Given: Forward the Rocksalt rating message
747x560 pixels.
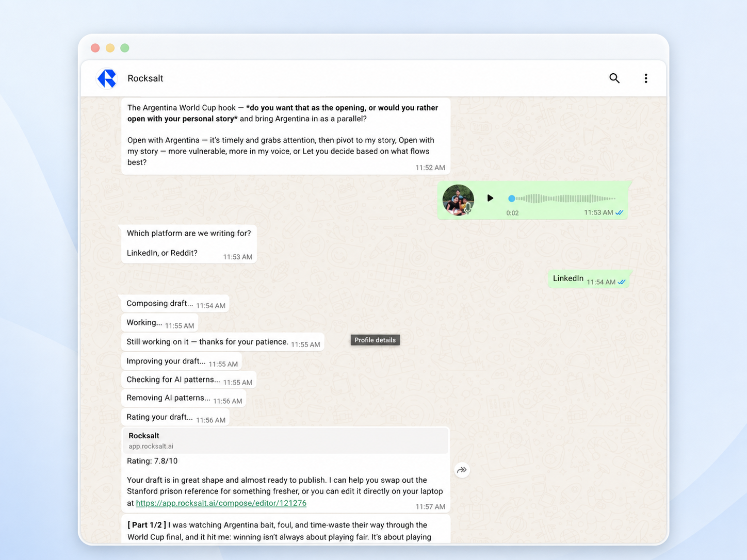Looking at the screenshot, I should pyautogui.click(x=462, y=470).
